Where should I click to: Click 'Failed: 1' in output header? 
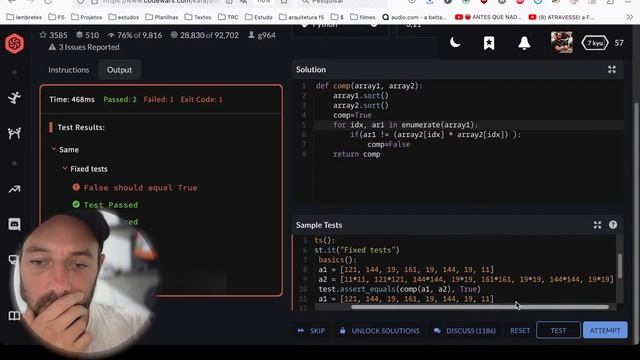tap(158, 99)
